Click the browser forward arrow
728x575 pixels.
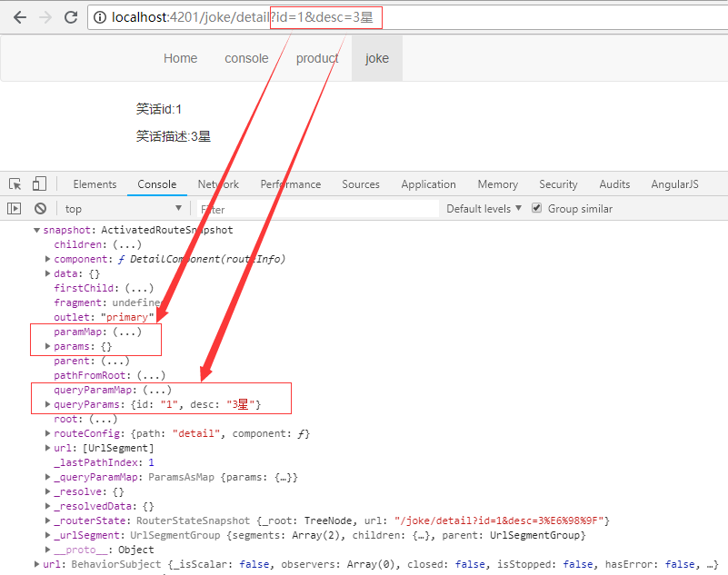(x=45, y=17)
